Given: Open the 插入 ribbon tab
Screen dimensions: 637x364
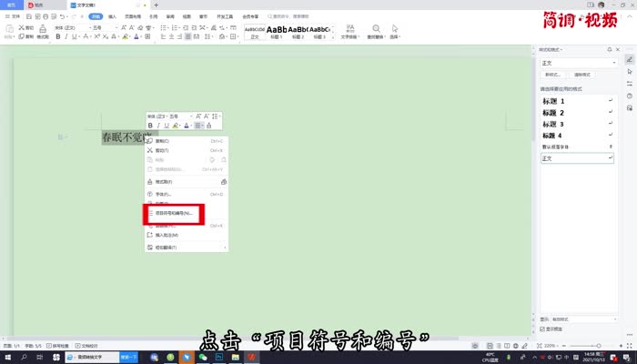Looking at the screenshot, I should [x=112, y=16].
